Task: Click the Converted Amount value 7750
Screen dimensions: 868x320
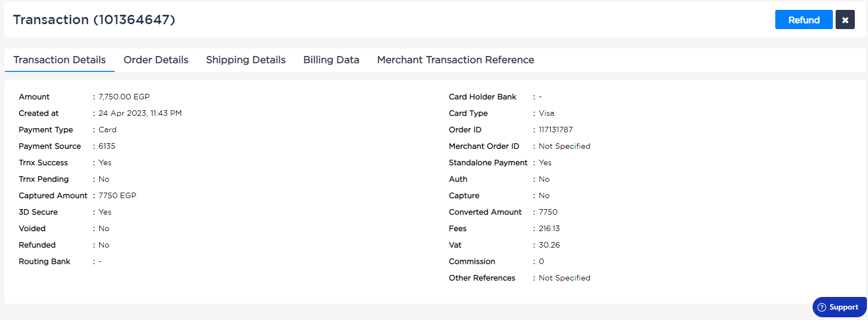Action: point(548,212)
